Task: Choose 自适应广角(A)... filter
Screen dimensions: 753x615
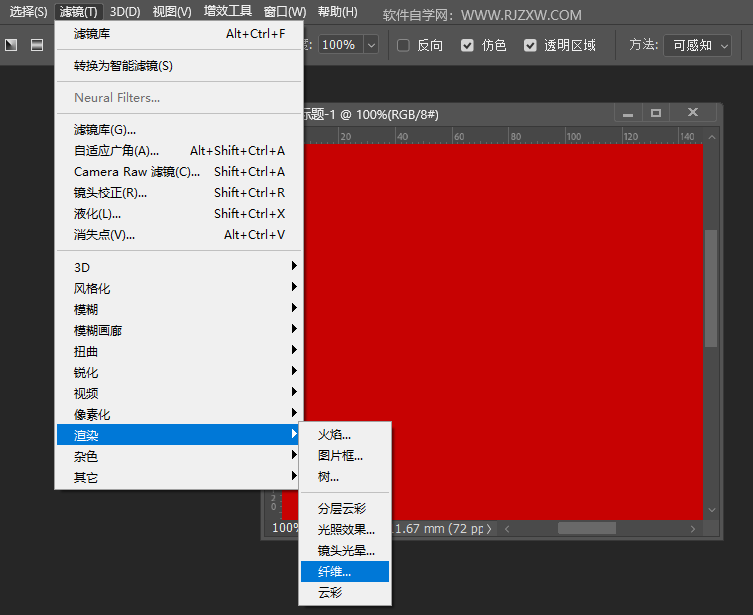Action: (x=179, y=151)
